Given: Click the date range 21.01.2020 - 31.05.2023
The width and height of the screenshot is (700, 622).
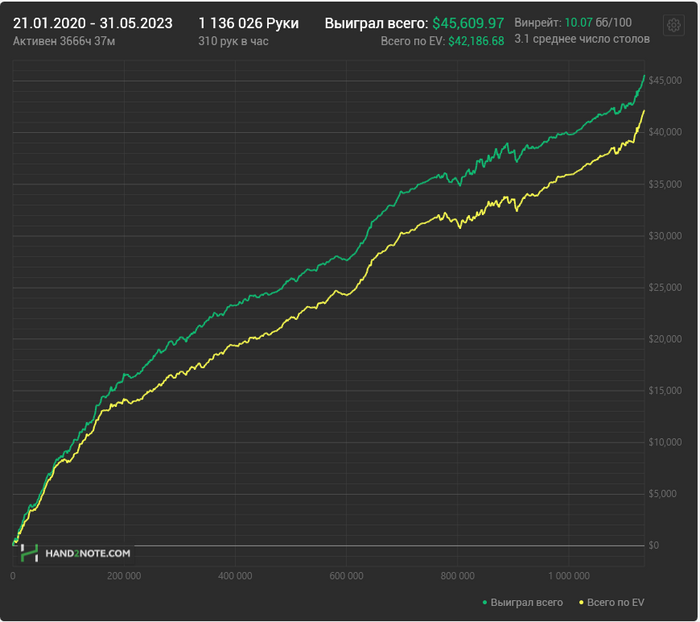Looking at the screenshot, I should 93,23.
